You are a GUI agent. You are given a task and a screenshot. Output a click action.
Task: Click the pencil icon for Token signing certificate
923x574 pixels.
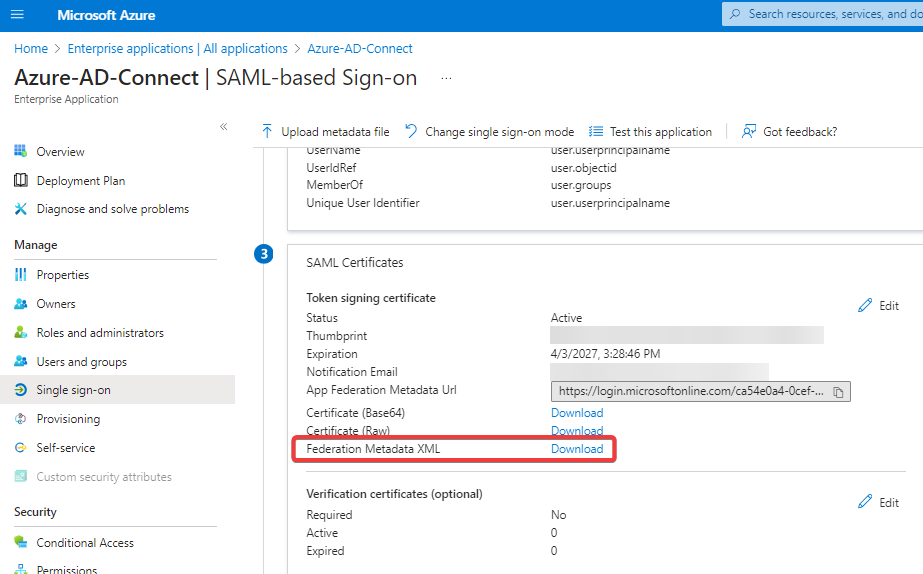pyautogui.click(x=865, y=305)
